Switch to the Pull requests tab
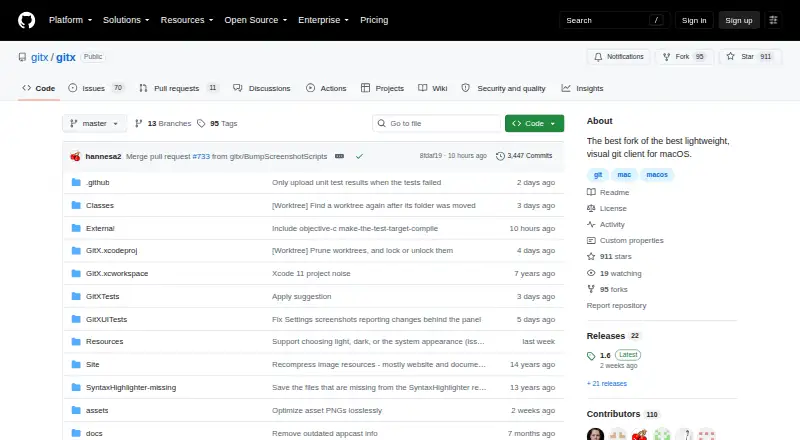 [179, 88]
